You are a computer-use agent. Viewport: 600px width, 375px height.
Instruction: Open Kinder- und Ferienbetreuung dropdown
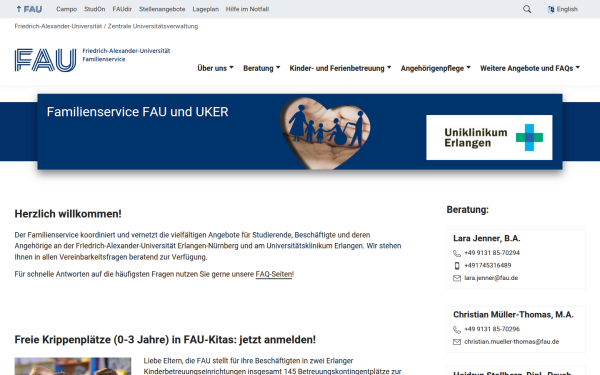point(340,68)
